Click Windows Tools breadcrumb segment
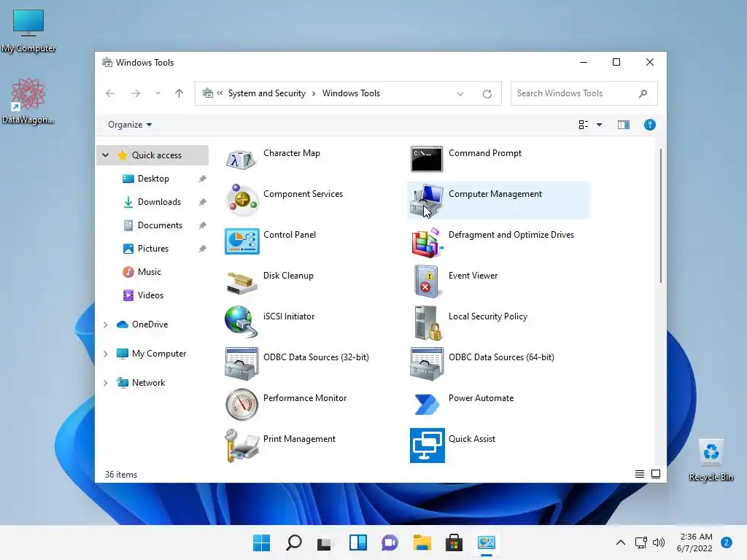The image size is (747, 560). click(x=351, y=93)
